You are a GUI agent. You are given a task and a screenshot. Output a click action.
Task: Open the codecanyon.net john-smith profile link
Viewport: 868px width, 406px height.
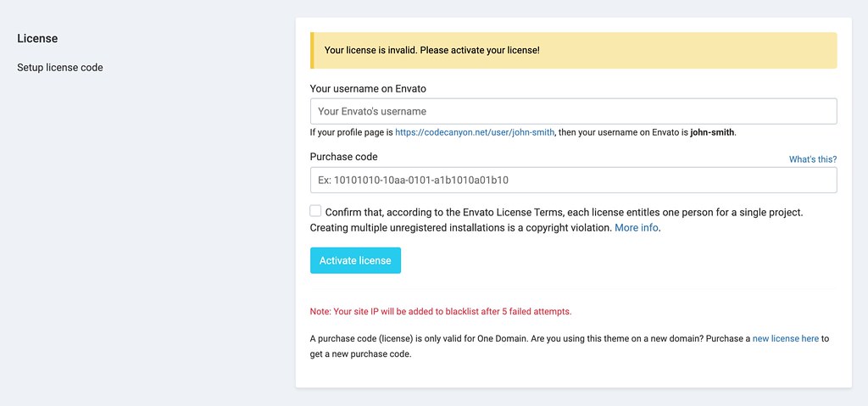pos(475,133)
